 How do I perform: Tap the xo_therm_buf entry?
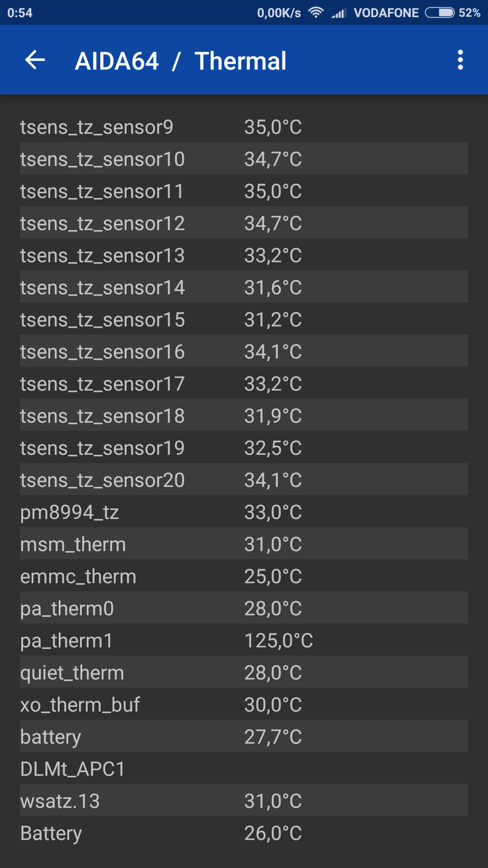click(244, 705)
